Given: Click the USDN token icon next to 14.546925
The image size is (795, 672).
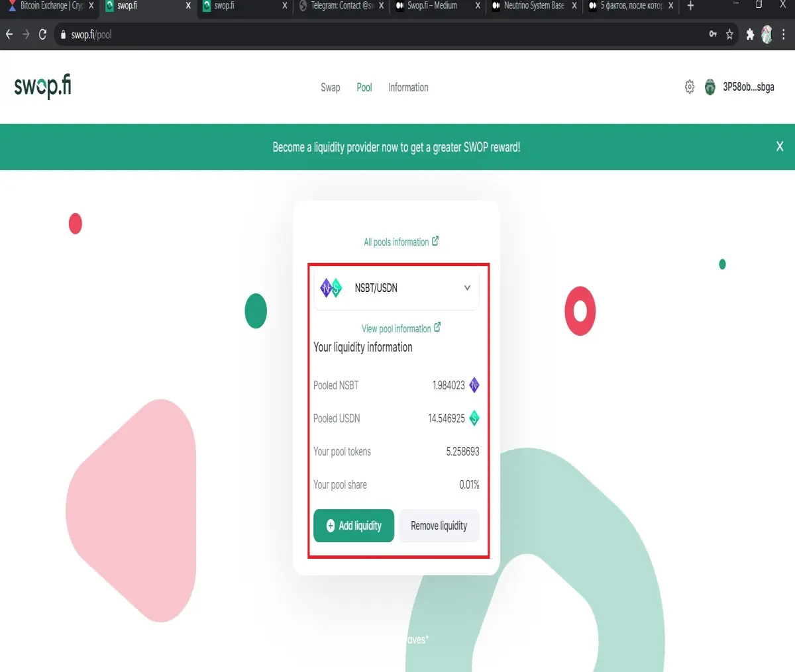Looking at the screenshot, I should click(474, 418).
